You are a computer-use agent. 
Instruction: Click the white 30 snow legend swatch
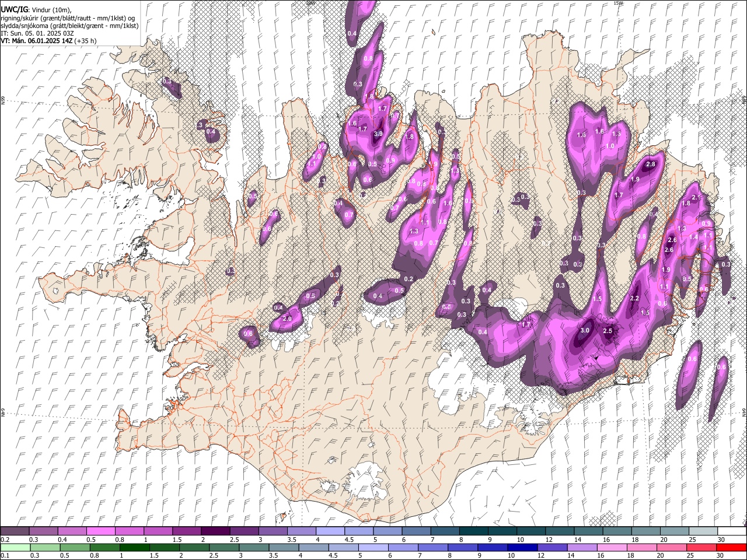pyautogui.click(x=732, y=531)
